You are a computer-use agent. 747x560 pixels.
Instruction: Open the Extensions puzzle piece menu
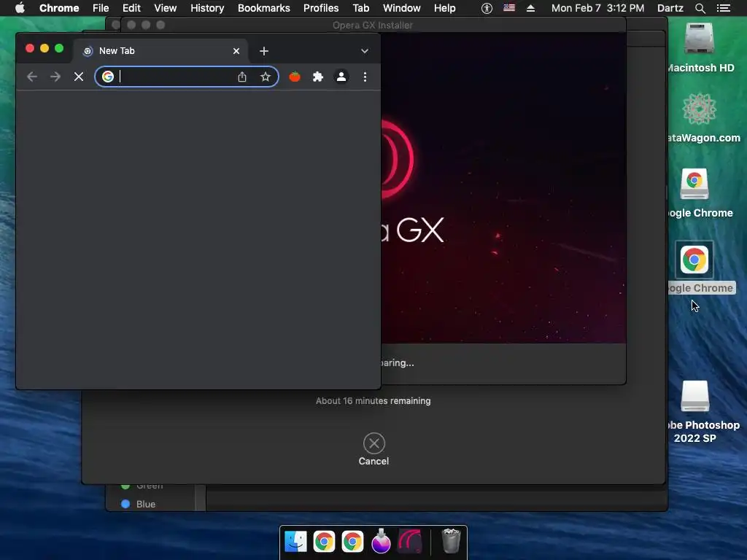click(318, 77)
